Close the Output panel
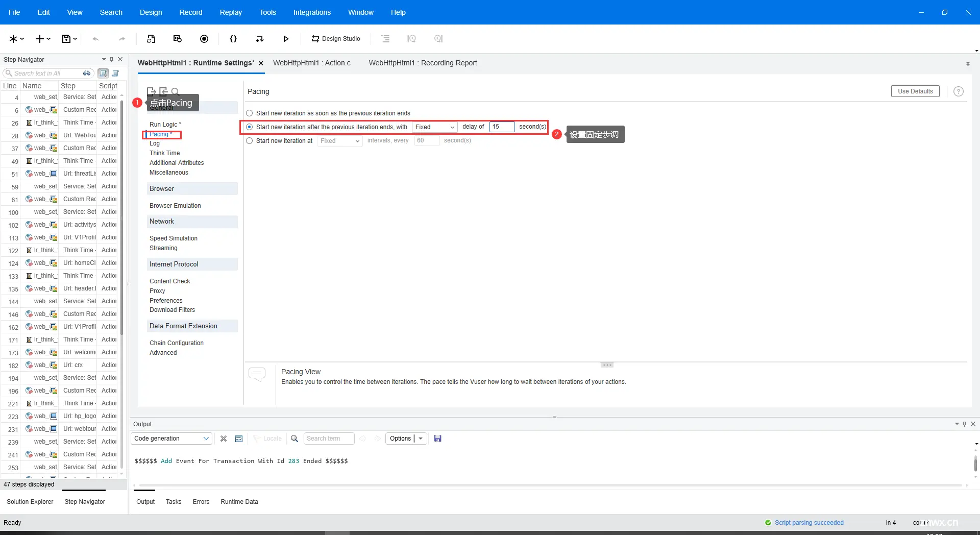Image resolution: width=980 pixels, height=535 pixels. (x=973, y=424)
